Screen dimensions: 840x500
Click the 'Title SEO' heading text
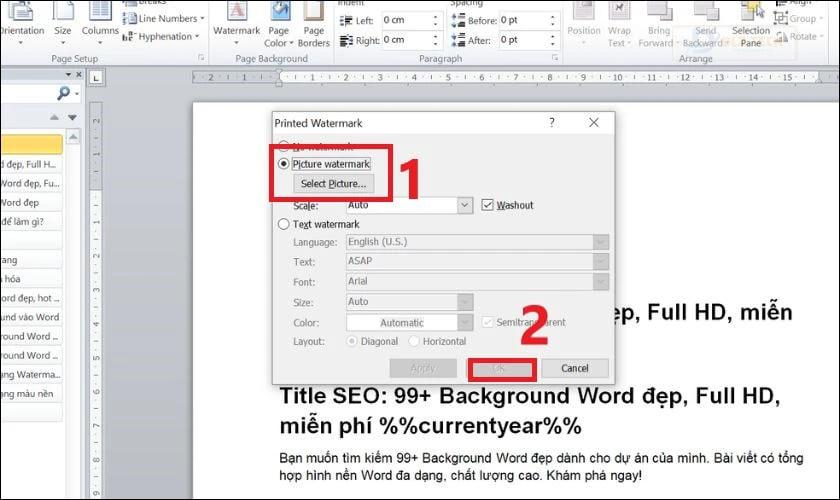tap(530, 411)
